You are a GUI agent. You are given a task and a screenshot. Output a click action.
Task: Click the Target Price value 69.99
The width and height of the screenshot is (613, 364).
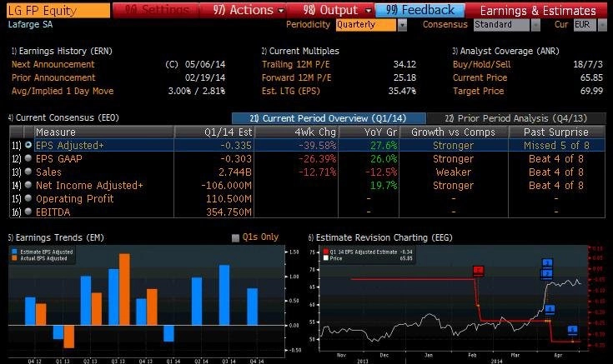coord(591,91)
